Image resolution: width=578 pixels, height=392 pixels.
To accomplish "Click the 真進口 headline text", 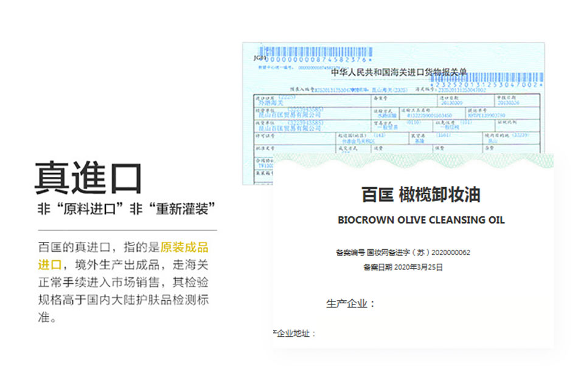I will pos(88,178).
